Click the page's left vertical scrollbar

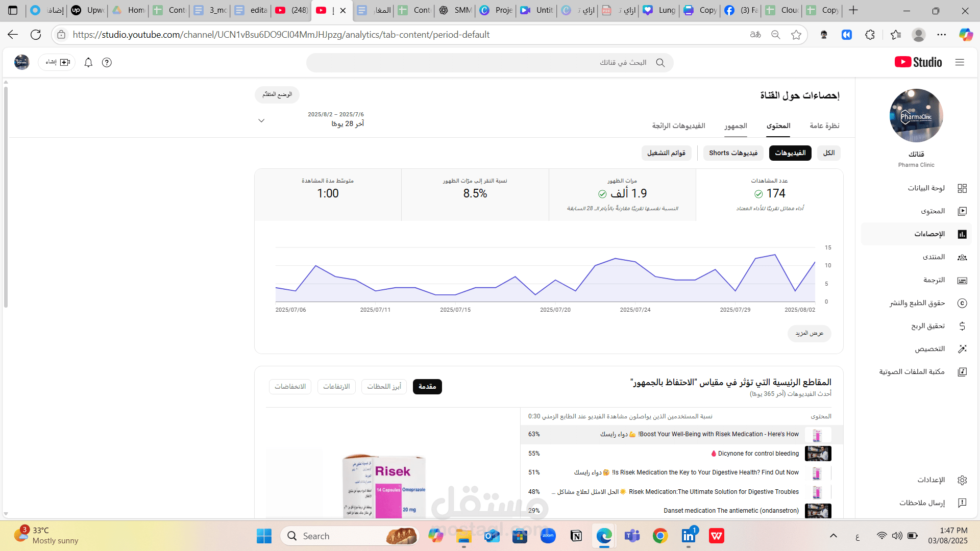click(x=6, y=198)
